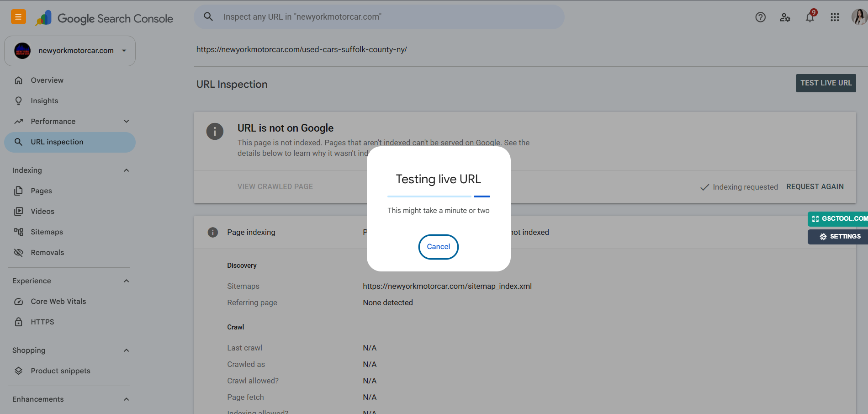Click the 'Crawl allowed?' label
This screenshot has width=868, height=414.
(253, 381)
